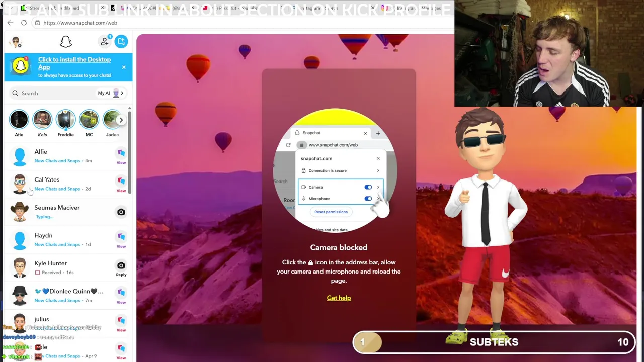Close the snapchat.com popup in illustration

click(378, 159)
